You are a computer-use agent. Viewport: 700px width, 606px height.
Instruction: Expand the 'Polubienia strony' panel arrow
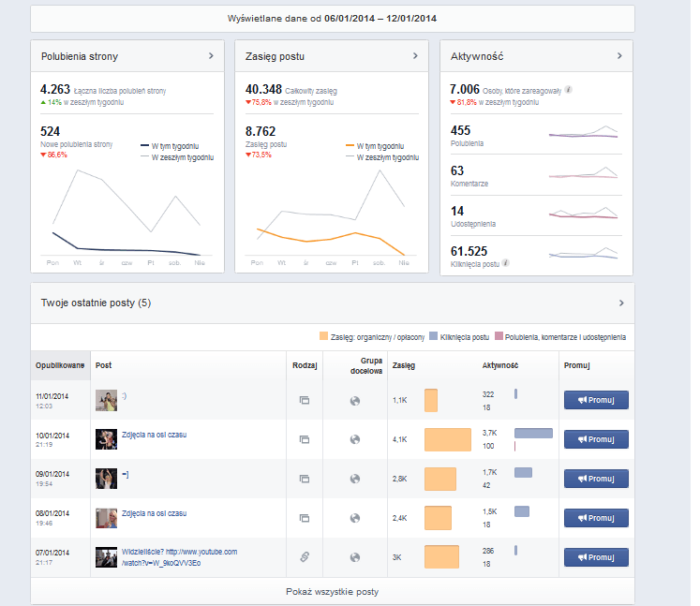coord(211,56)
